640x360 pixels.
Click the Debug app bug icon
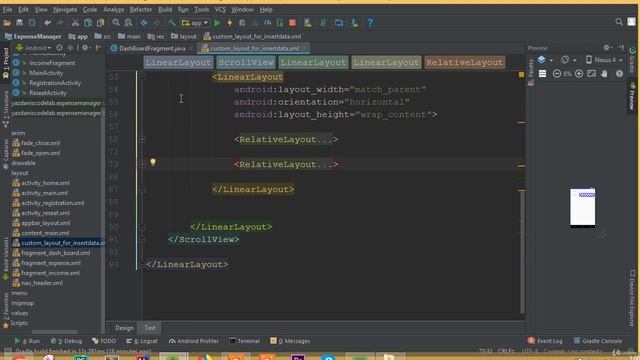point(242,23)
